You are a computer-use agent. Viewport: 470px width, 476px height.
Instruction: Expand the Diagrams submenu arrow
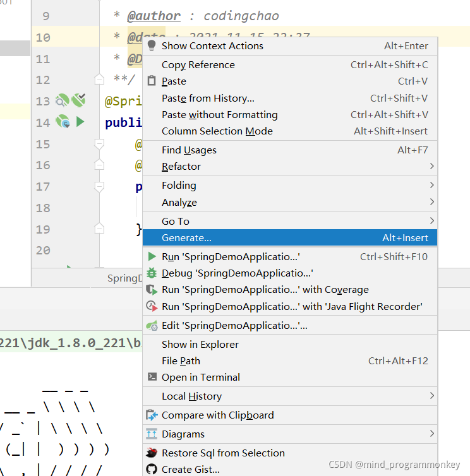tap(431, 434)
